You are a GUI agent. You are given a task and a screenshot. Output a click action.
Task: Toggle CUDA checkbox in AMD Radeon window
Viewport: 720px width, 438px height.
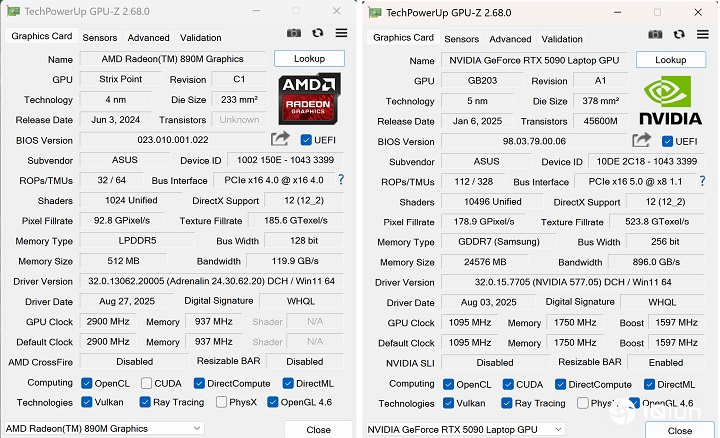coord(147,383)
